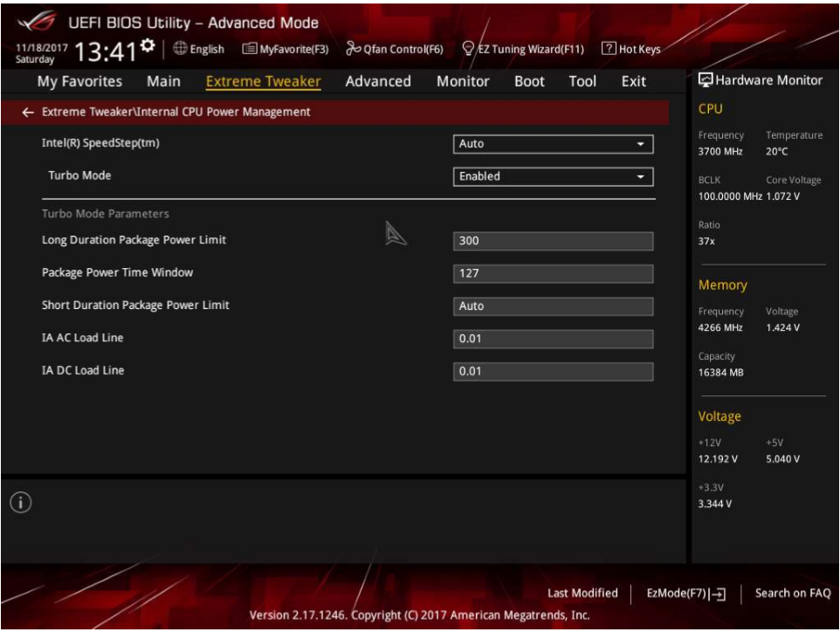840x632 pixels.
Task: Click the MyFavorite list icon
Action: 249,49
